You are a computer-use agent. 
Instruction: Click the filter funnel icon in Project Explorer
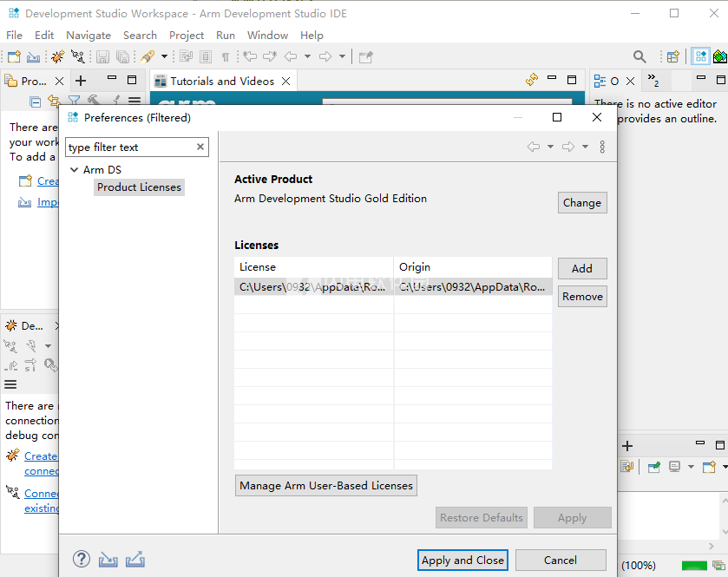click(x=74, y=101)
